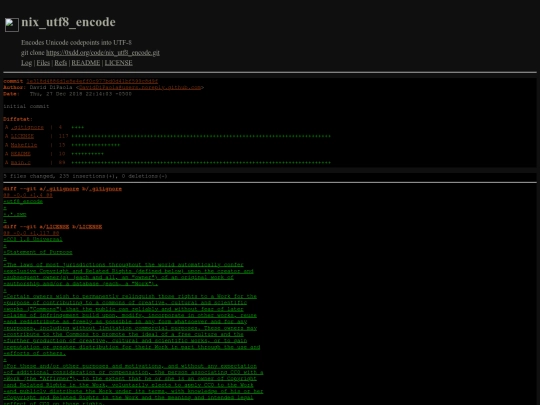Click the Diffstat: label
This screenshot has height=405, width=540.
(x=18, y=119)
